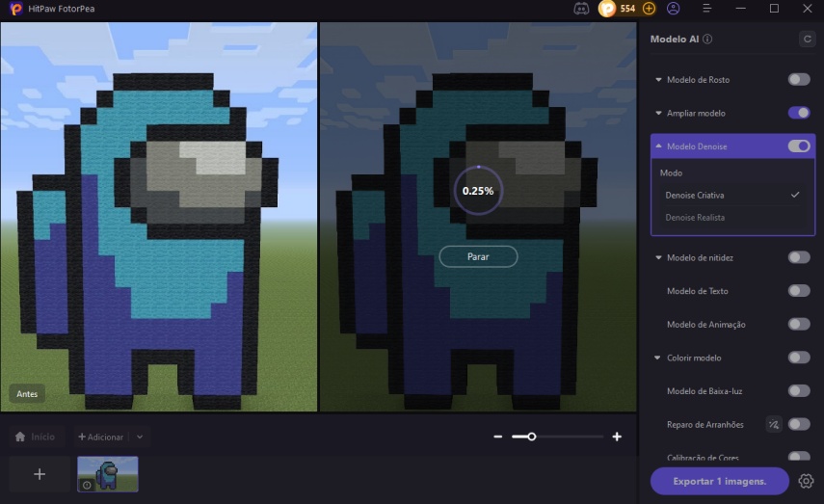Viewport: 824px width, 504px height.
Task: Click the zoom slider handle
Action: (x=532, y=437)
